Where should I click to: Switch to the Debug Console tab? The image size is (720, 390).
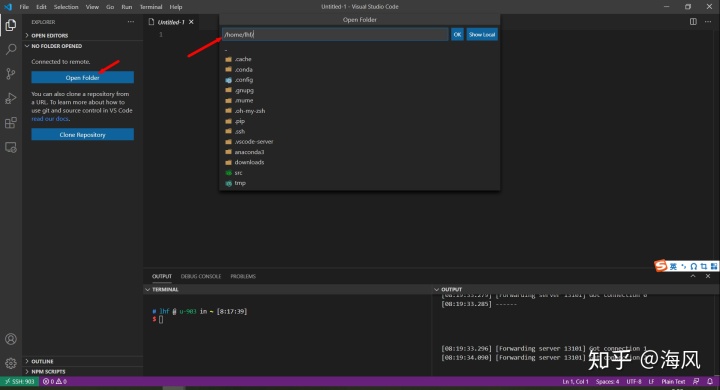point(201,276)
